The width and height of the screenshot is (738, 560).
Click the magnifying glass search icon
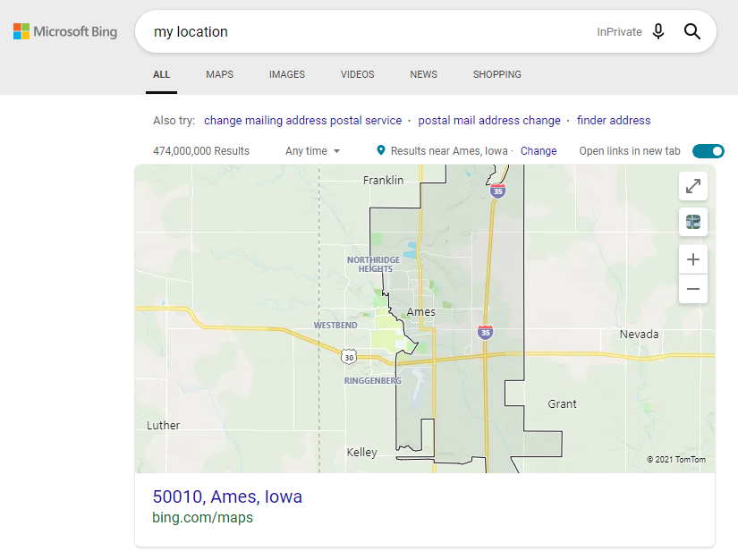(x=691, y=32)
